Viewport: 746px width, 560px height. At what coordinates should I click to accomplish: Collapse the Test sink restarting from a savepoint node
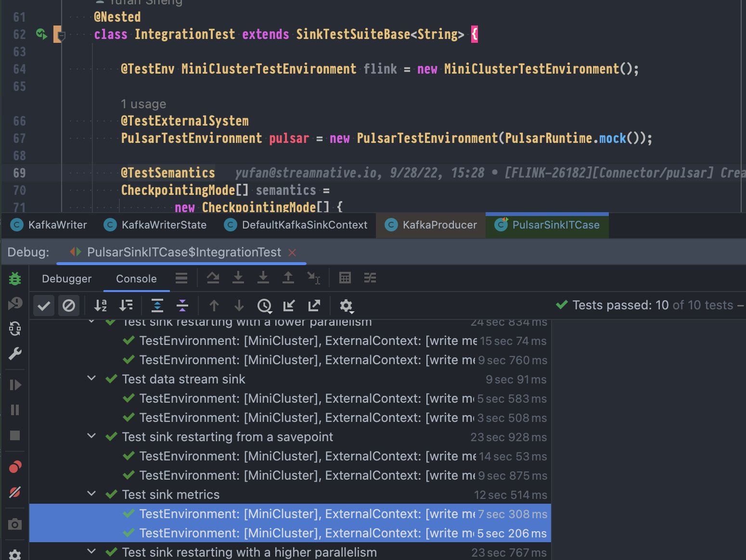[x=91, y=437]
